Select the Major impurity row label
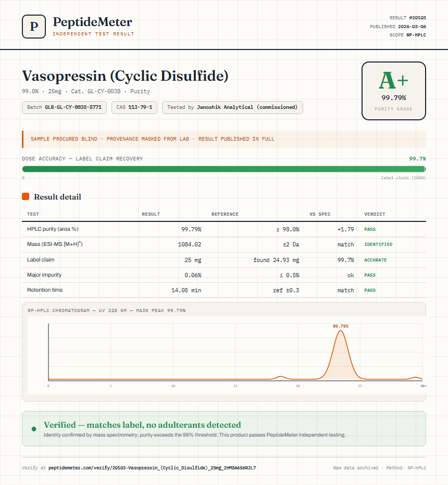448x485 pixels. click(44, 275)
